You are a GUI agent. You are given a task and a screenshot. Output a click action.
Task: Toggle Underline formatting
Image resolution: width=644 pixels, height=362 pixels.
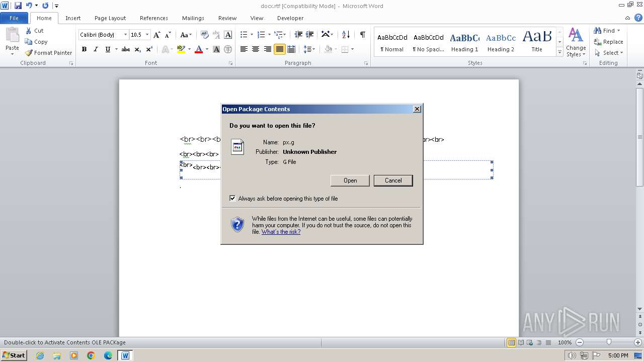[x=108, y=49]
